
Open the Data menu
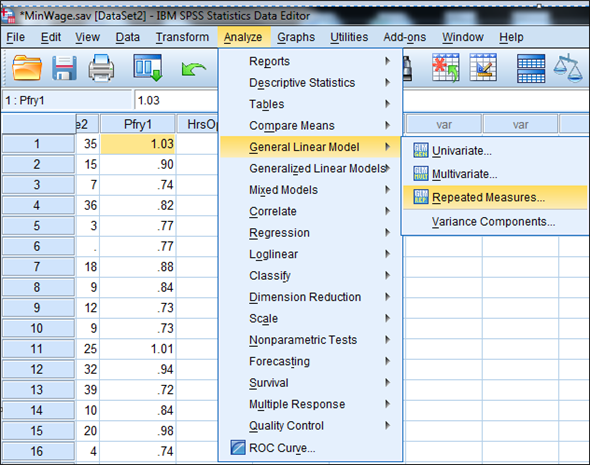[128, 37]
